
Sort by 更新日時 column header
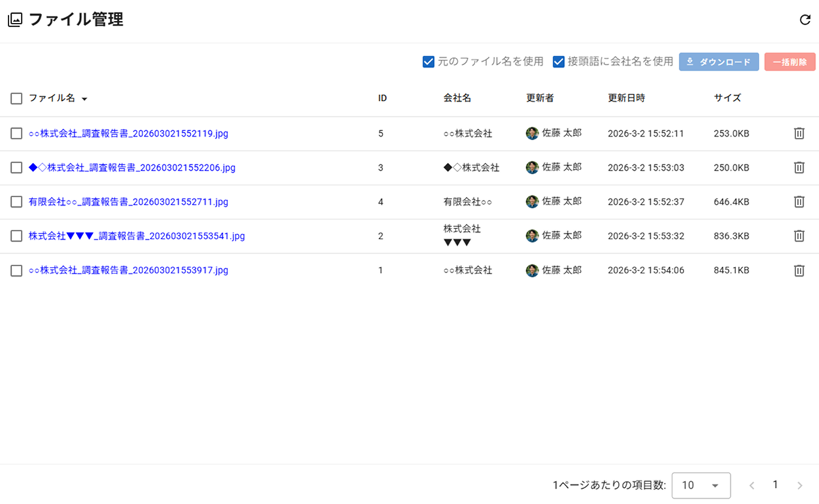point(626,98)
